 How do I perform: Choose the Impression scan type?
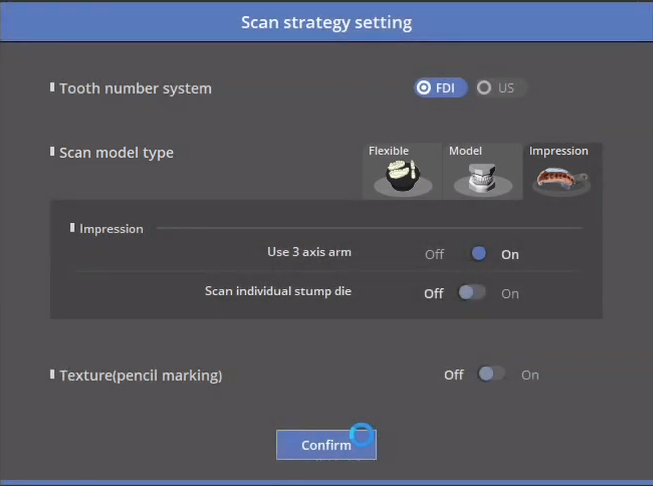pyautogui.click(x=562, y=171)
